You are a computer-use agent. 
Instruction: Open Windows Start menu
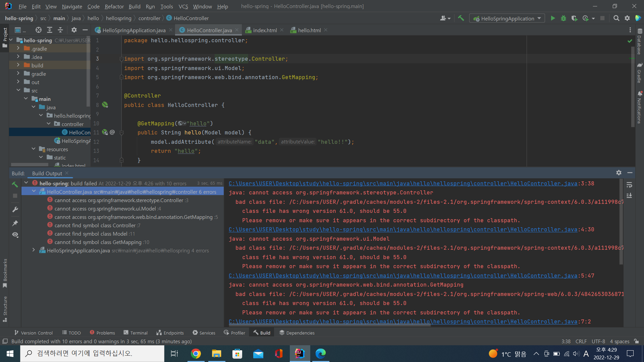coord(10,354)
